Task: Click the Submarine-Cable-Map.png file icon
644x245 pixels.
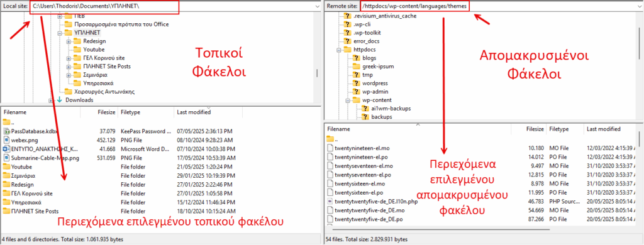Action: 6,158
